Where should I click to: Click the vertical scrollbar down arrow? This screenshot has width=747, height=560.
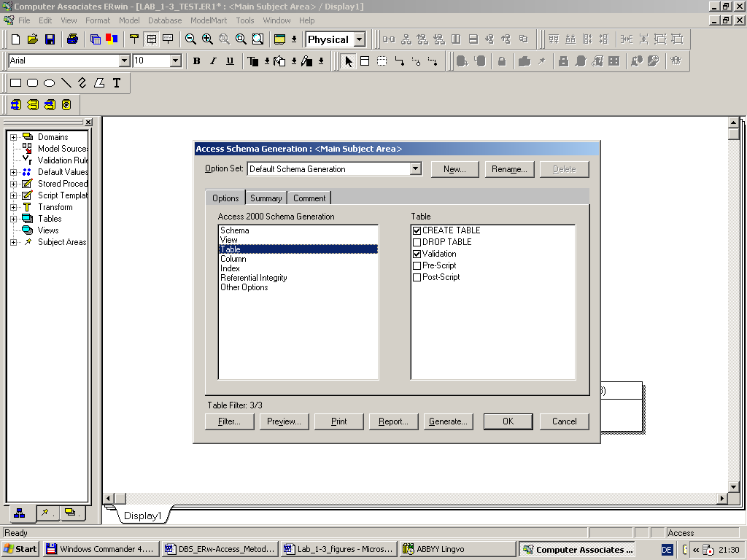734,486
